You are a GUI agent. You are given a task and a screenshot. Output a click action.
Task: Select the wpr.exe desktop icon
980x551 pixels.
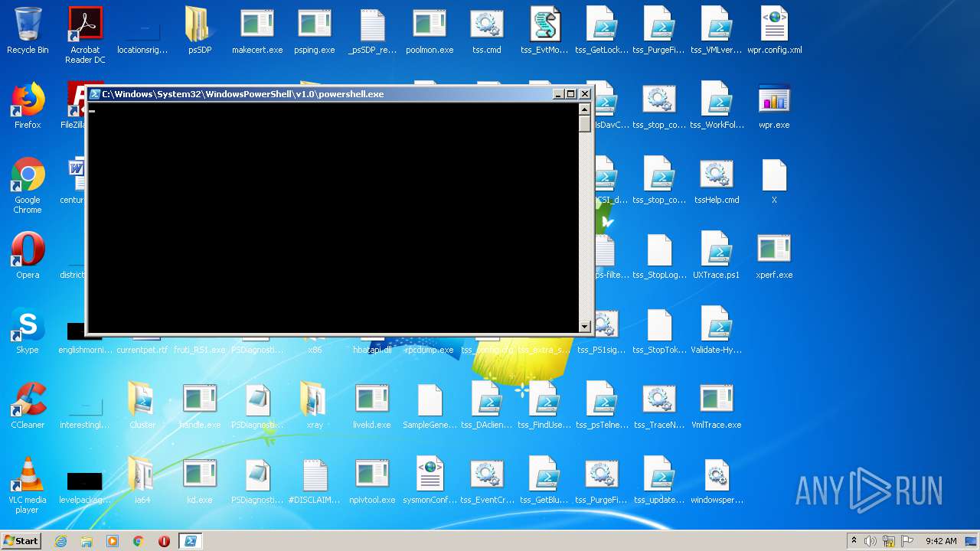click(x=774, y=106)
